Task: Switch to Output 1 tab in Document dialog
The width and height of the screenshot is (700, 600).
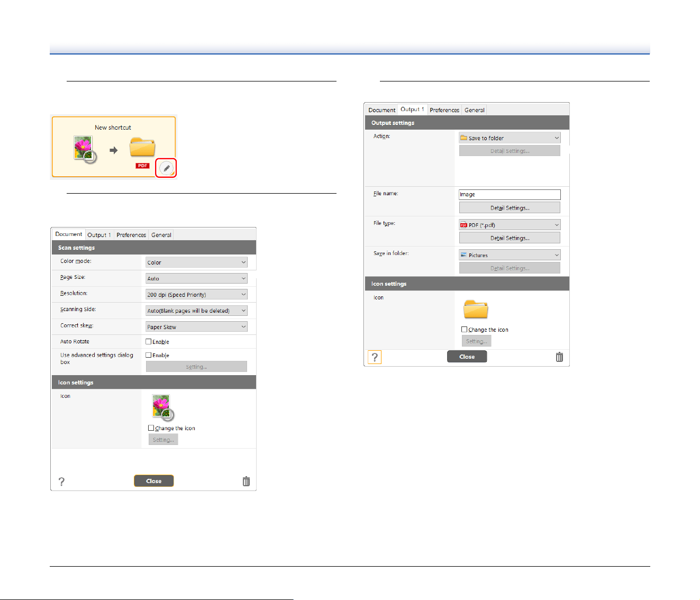Action: click(99, 235)
